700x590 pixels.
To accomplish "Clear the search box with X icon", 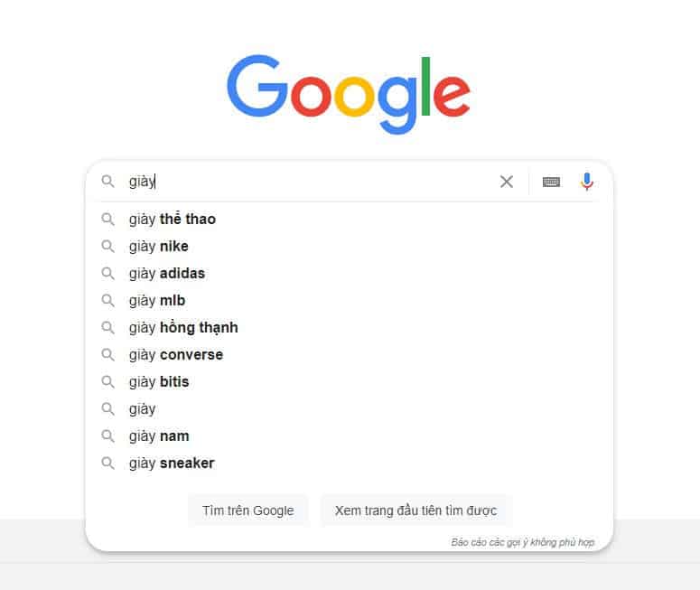I will point(507,182).
